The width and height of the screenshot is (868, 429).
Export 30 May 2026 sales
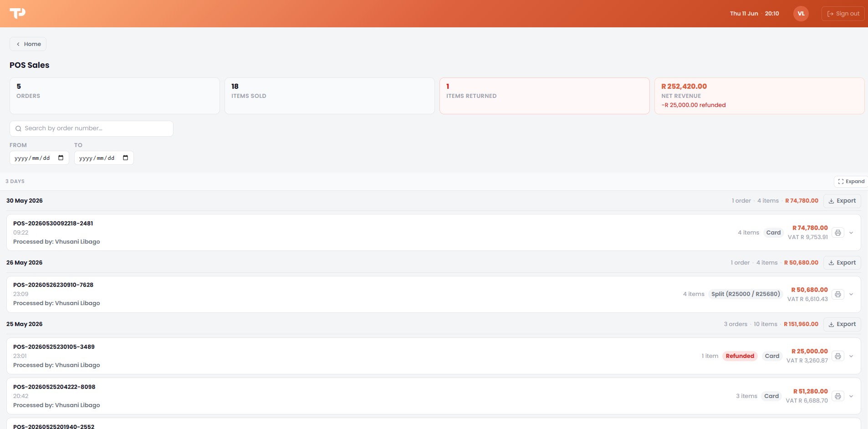click(842, 201)
